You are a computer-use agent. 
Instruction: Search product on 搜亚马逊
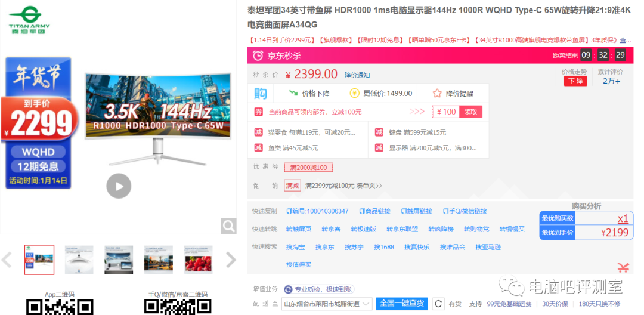(x=488, y=247)
